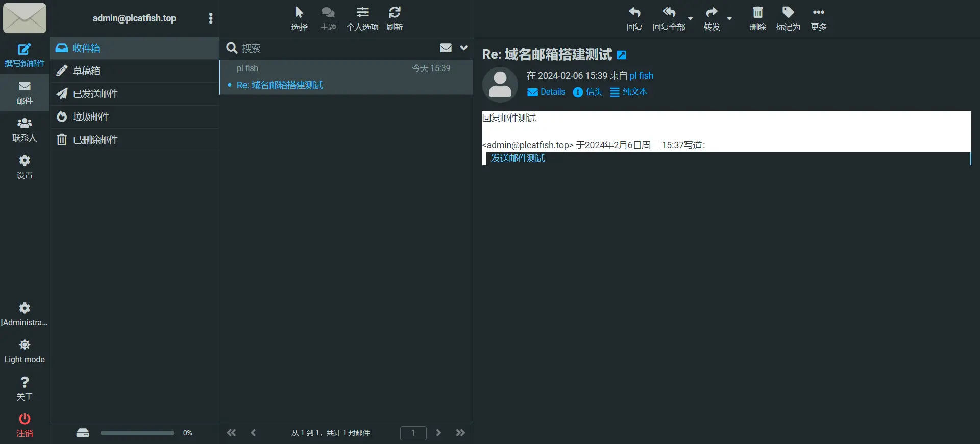Click Reply all (回复全部)
980x444 pixels.
(669, 19)
